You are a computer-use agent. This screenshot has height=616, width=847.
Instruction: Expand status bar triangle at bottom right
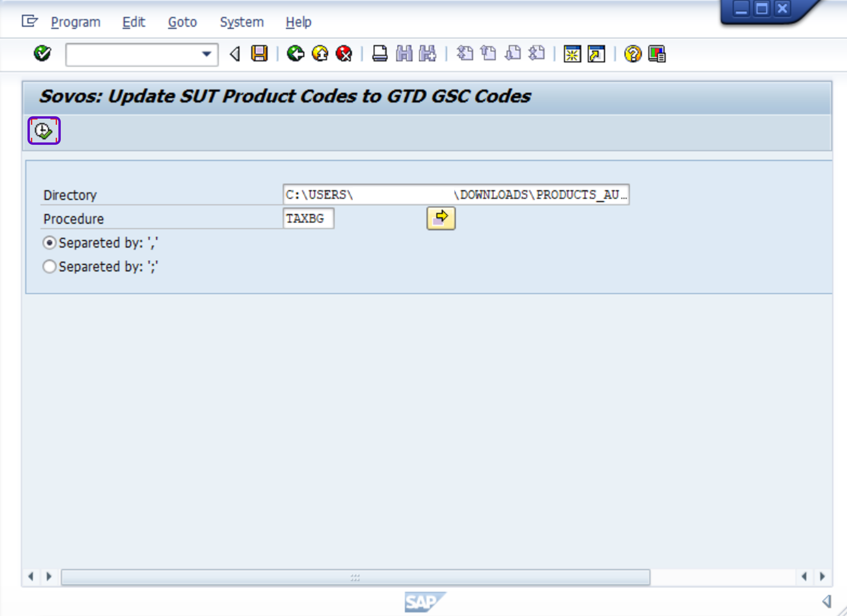tap(826, 601)
